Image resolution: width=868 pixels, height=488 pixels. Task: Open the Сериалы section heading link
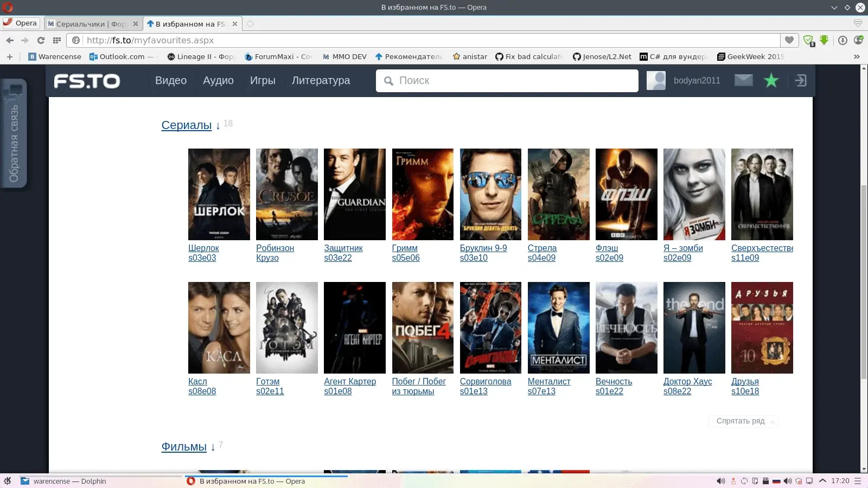[186, 125]
